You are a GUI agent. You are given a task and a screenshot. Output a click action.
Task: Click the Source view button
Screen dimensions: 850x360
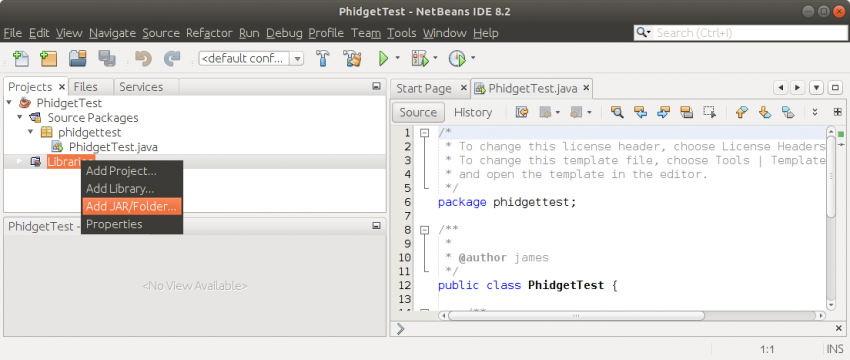418,112
